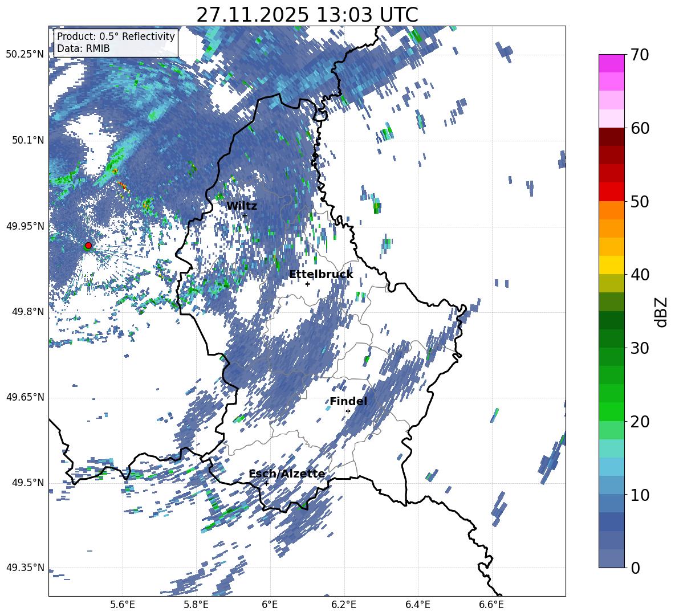
Task: Click the 5.6°E longitude label
Action: (122, 605)
